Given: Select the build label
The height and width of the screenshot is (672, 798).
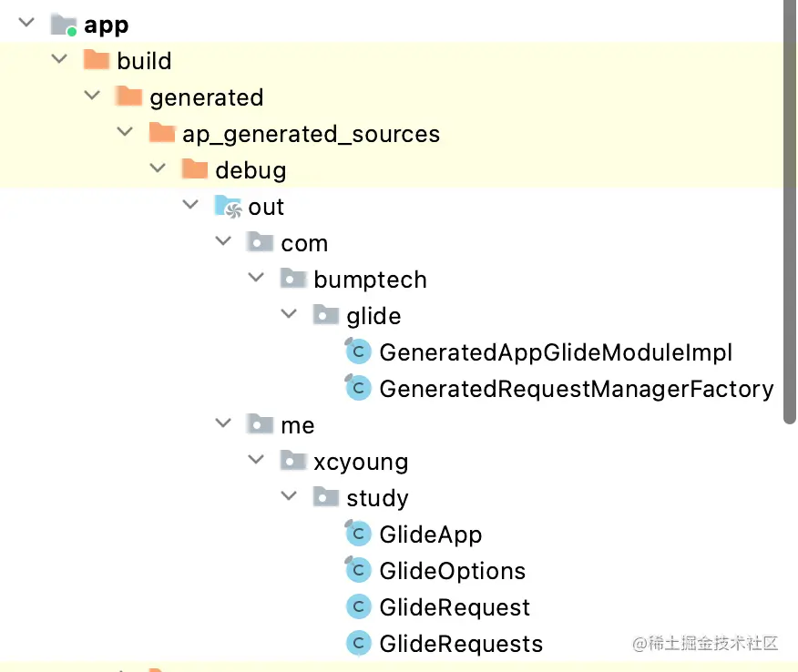Looking at the screenshot, I should pyautogui.click(x=145, y=61).
